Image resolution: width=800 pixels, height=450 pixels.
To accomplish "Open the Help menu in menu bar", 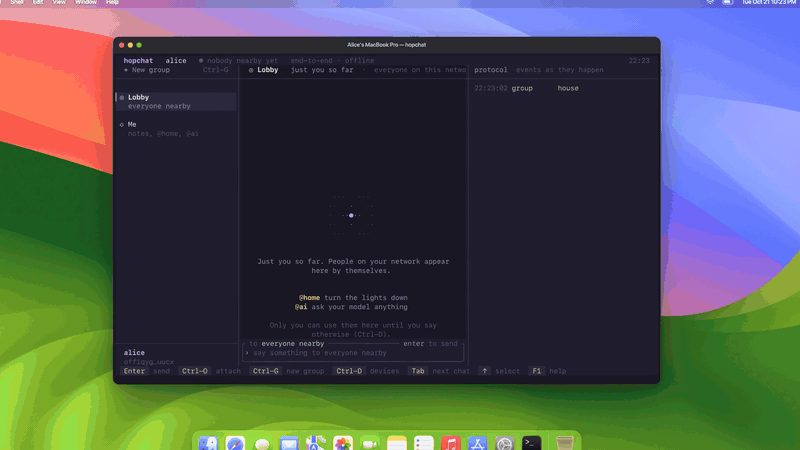I will click(112, 3).
